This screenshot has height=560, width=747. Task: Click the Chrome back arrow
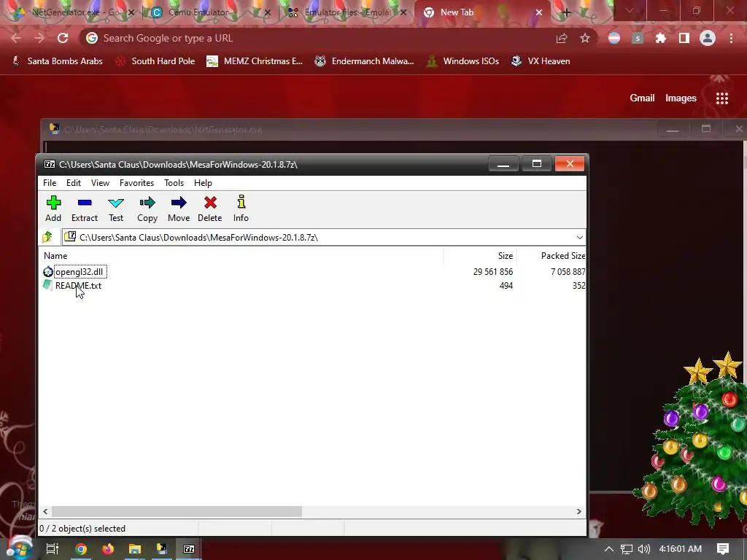16,38
